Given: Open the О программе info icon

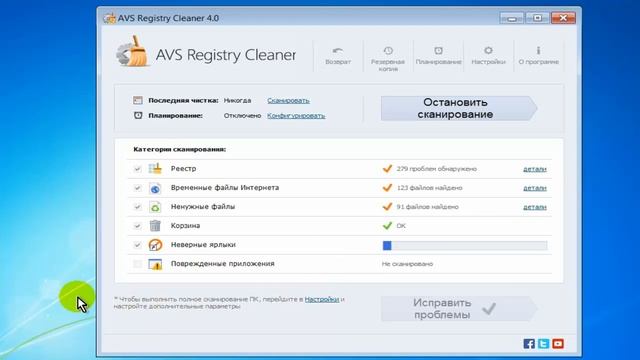Looking at the screenshot, I should tap(538, 56).
